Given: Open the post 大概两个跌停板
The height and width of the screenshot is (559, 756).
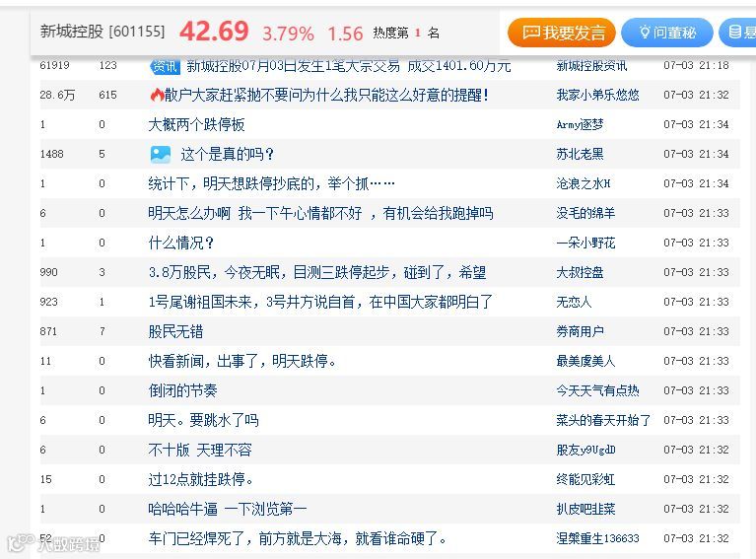Looking at the screenshot, I should click(196, 124).
